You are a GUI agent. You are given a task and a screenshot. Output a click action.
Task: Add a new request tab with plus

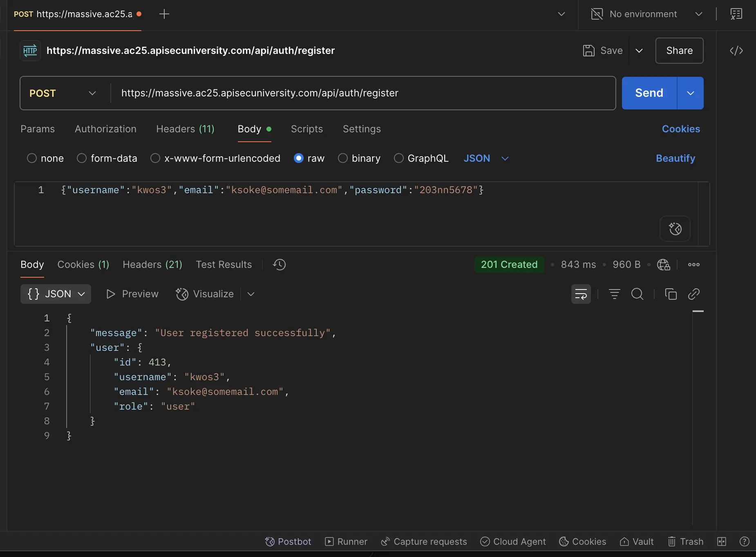(x=164, y=14)
